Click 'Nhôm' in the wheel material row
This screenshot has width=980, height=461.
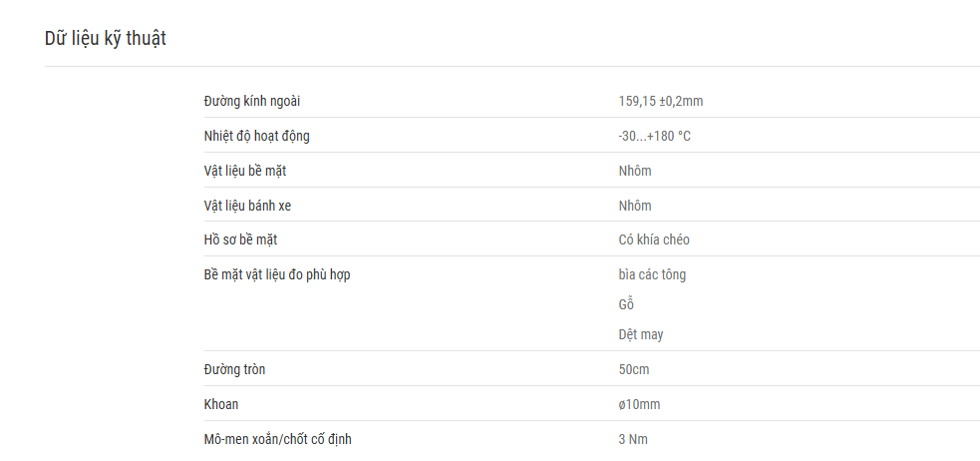point(635,206)
